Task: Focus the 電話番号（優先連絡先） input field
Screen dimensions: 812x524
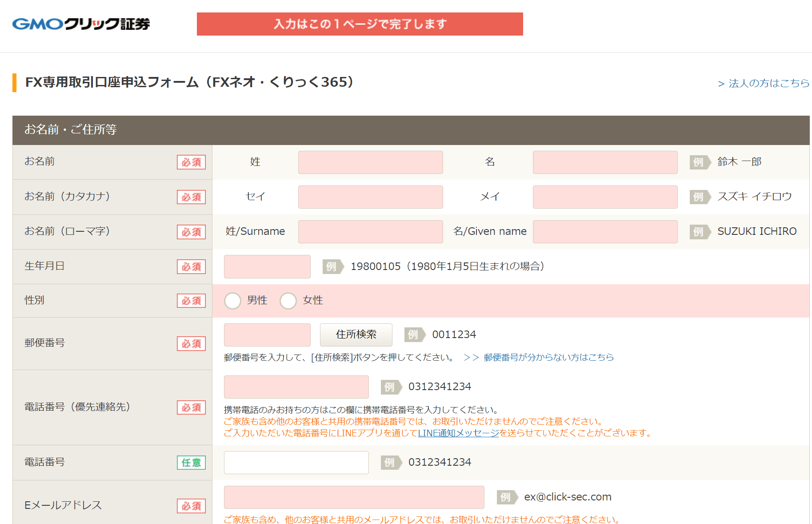Action: coord(296,387)
